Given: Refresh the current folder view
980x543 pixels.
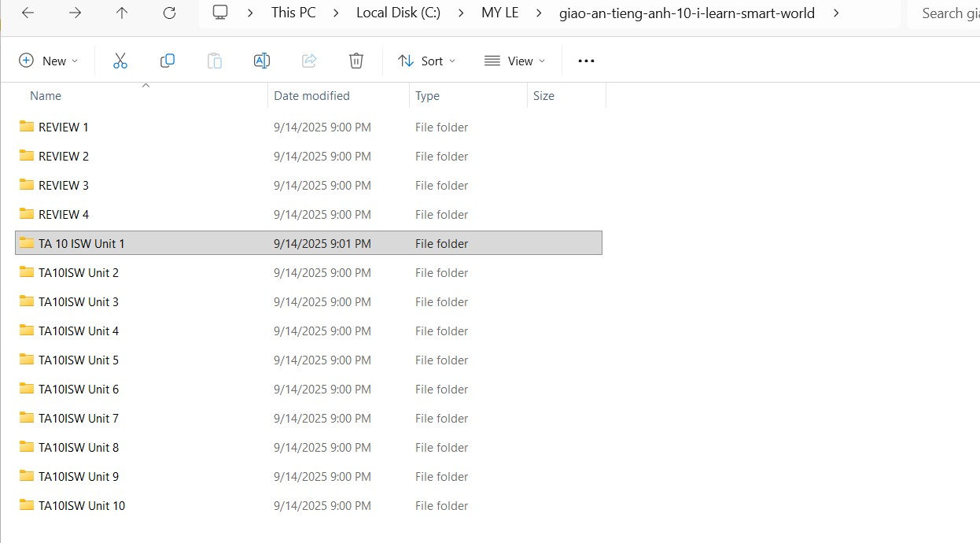Looking at the screenshot, I should [169, 13].
